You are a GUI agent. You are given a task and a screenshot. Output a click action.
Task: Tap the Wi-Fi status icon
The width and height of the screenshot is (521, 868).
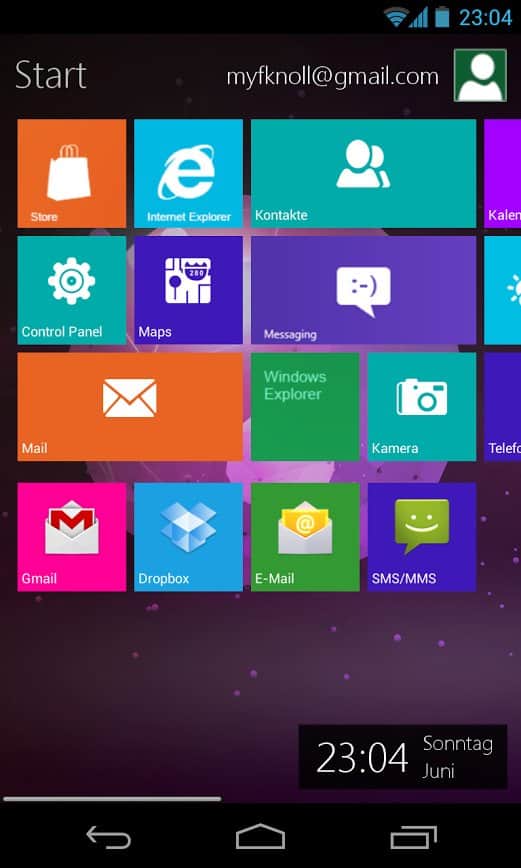pyautogui.click(x=395, y=18)
